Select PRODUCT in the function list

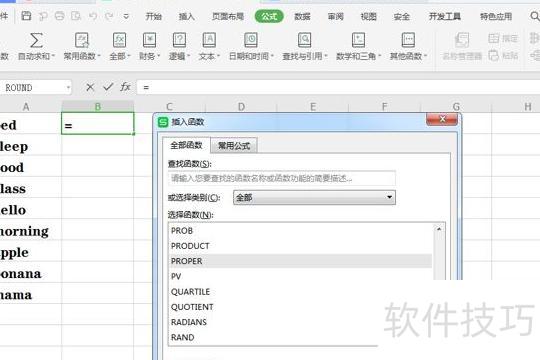[x=300, y=246]
